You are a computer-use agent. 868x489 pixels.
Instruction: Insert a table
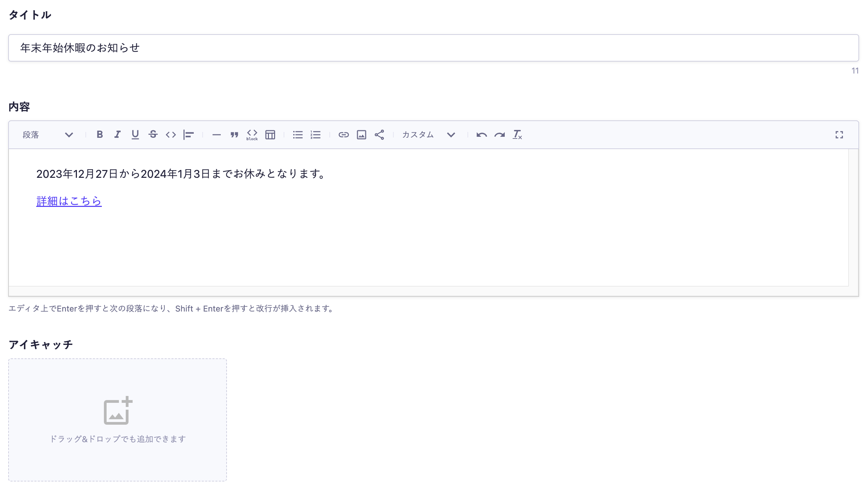click(x=270, y=135)
